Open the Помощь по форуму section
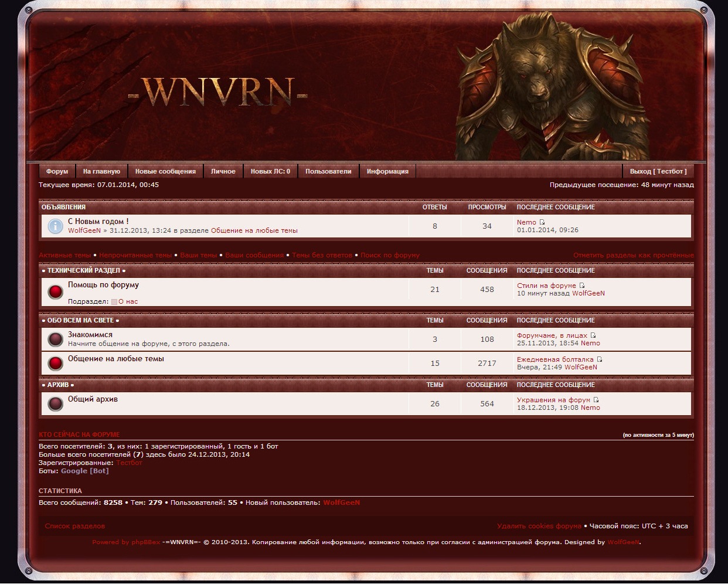Viewport: 728px width, 584px height. (103, 285)
